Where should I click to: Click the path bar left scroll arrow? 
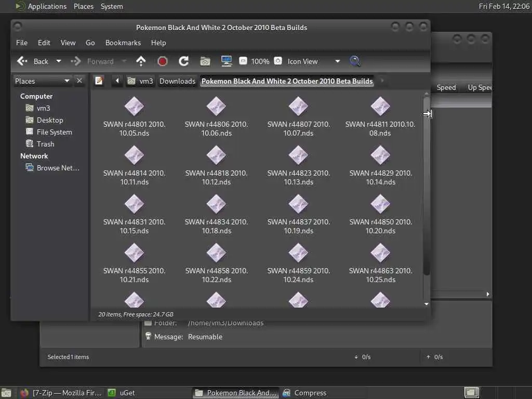click(x=117, y=81)
